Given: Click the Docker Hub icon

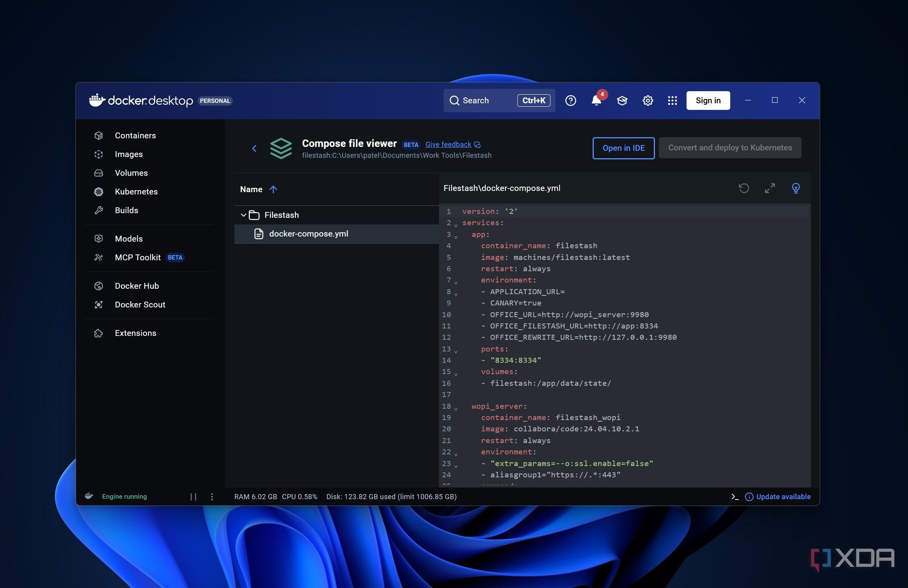Looking at the screenshot, I should 99,286.
